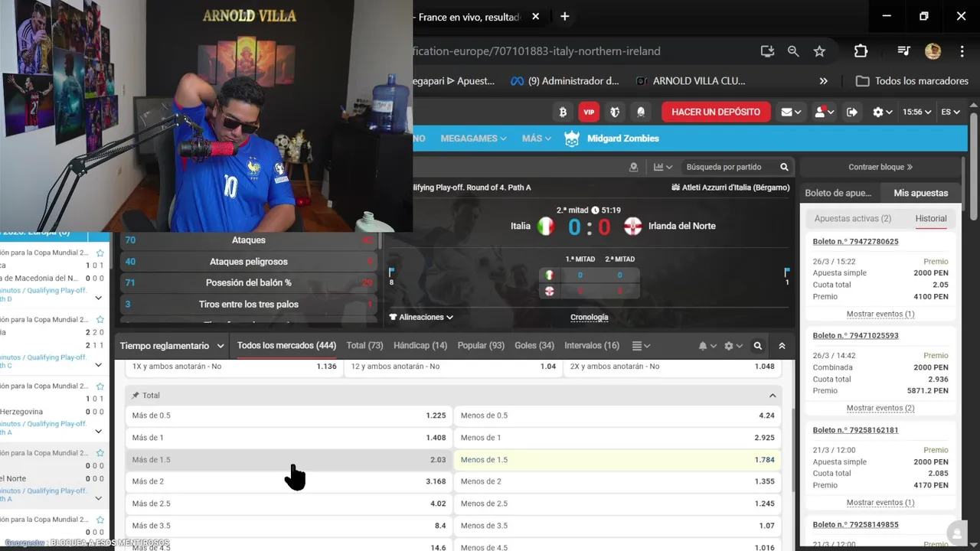
Task: Open the statistics bar-chart icon dropdown
Action: [x=662, y=167]
